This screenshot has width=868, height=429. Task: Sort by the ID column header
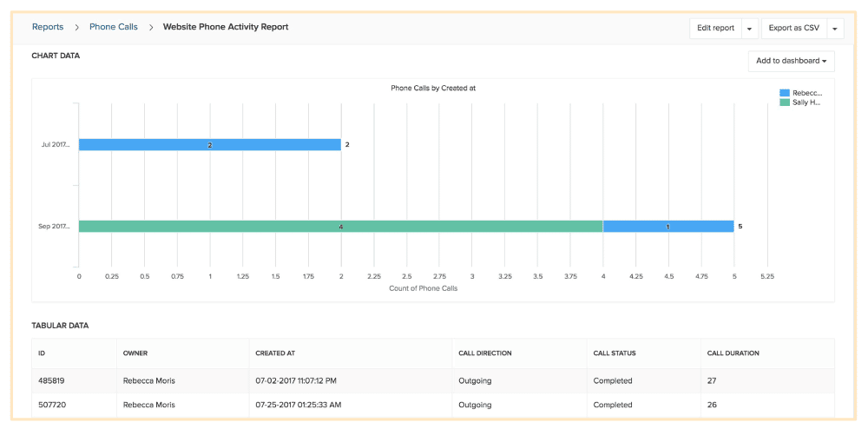click(x=42, y=353)
